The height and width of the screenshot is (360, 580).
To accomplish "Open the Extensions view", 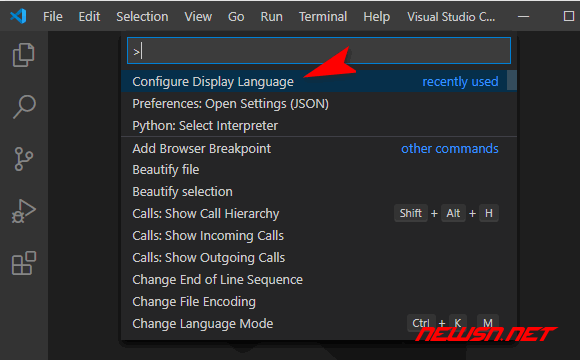I will [x=24, y=263].
